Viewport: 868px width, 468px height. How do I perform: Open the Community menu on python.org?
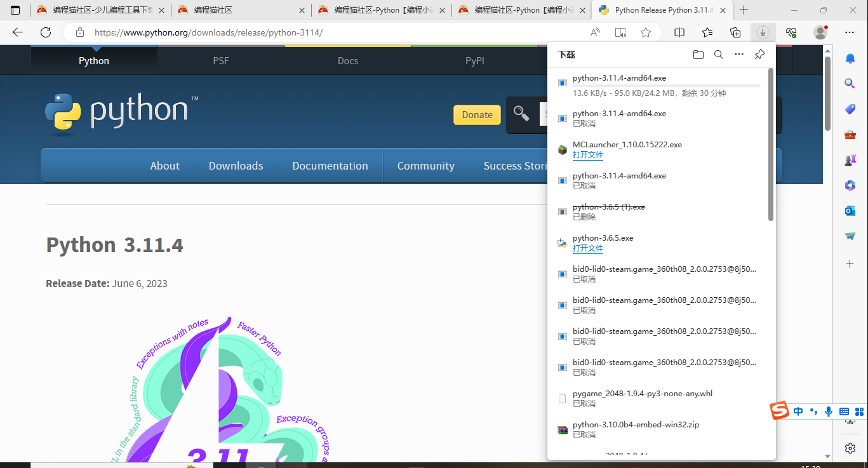pos(426,166)
